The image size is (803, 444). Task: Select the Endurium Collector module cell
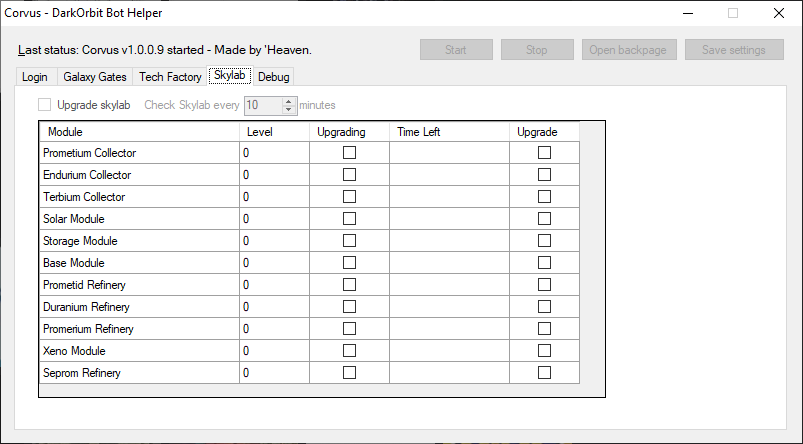click(x=139, y=175)
